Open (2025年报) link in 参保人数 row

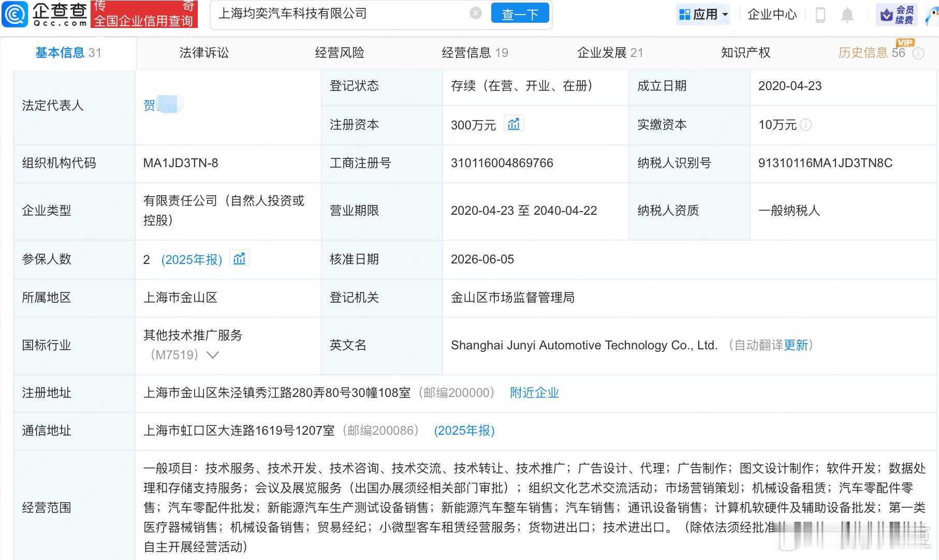pyautogui.click(x=192, y=259)
